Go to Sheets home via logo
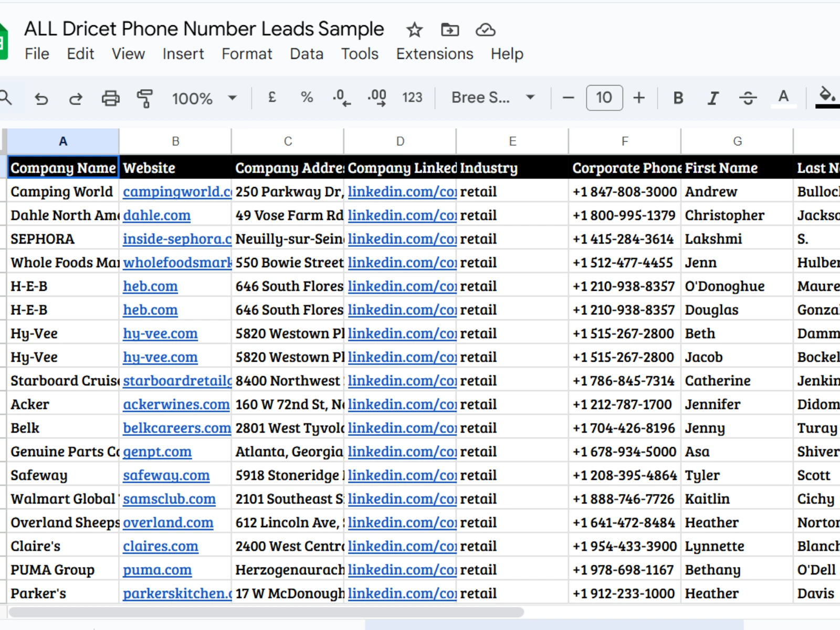Image resolution: width=840 pixels, height=630 pixels. (x=3, y=41)
